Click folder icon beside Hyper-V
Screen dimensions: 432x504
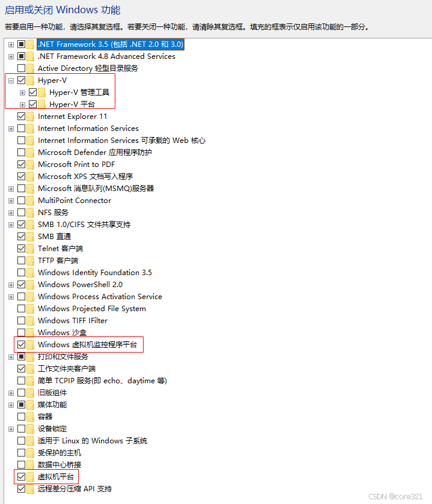(31, 80)
